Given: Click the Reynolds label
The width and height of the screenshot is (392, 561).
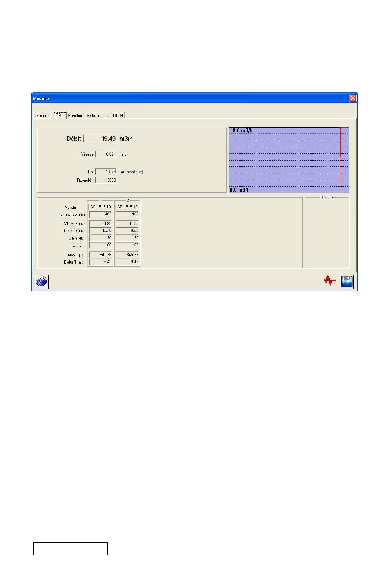Looking at the screenshot, I should (85, 180).
